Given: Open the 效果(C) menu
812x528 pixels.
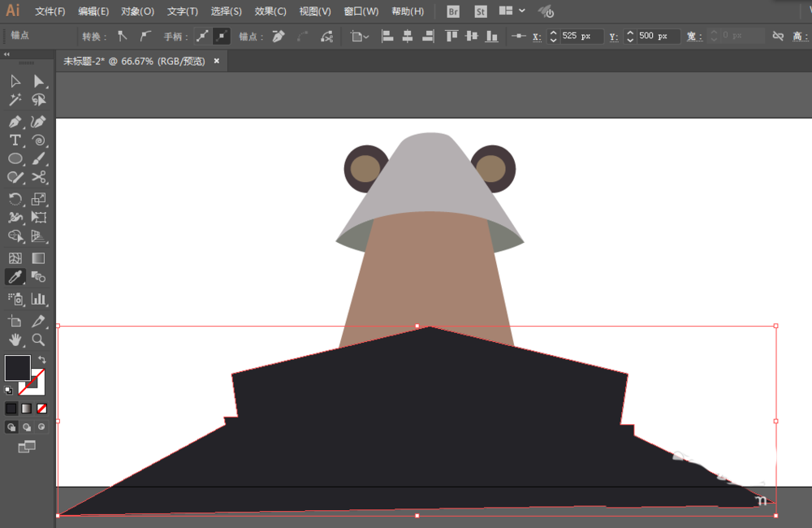Looking at the screenshot, I should [x=270, y=11].
